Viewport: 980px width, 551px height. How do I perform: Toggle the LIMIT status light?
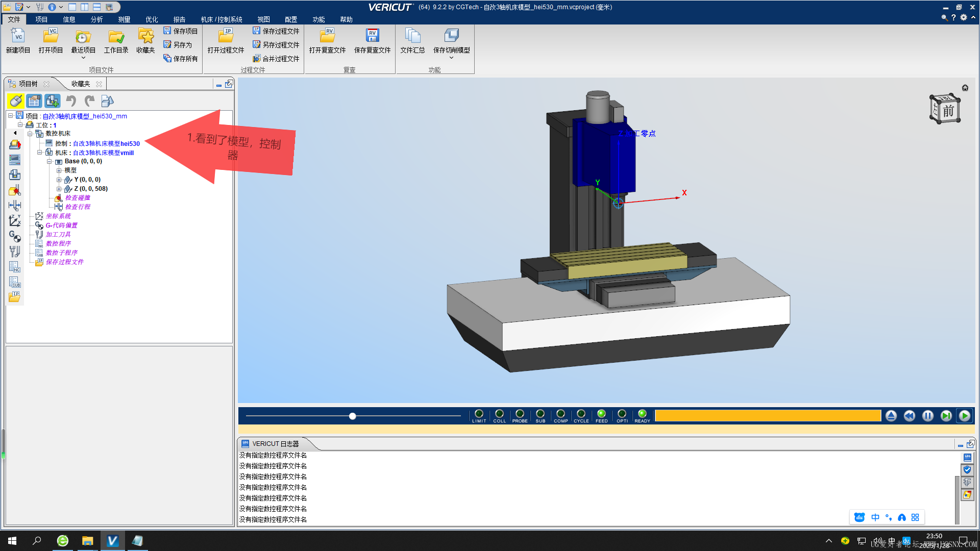479,414
